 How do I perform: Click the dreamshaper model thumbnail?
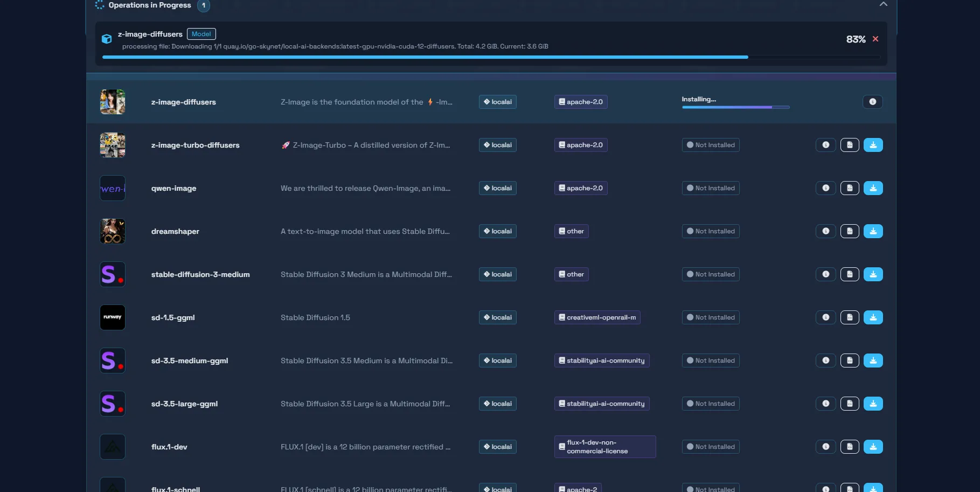click(x=113, y=231)
